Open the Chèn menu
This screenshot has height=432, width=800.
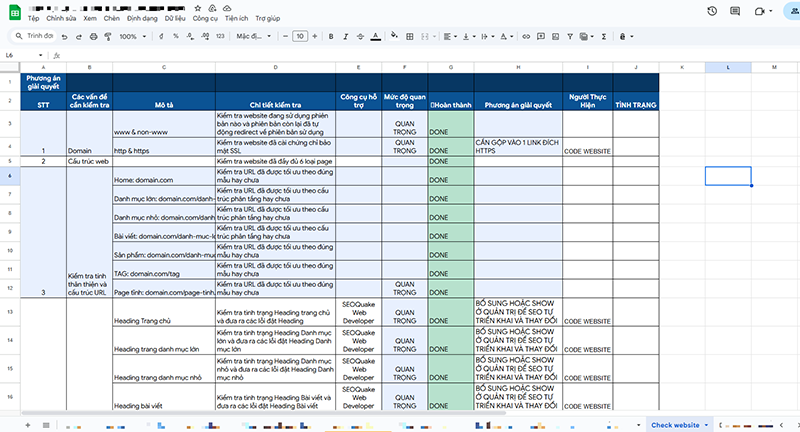[112, 18]
